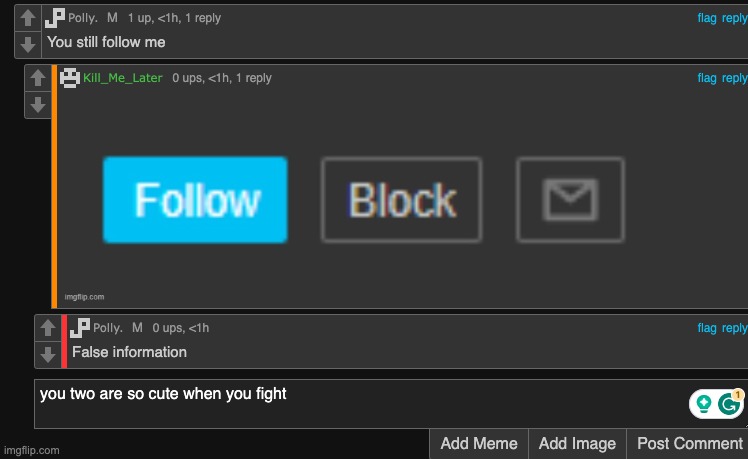This screenshot has width=748, height=459.
Task: Flag the "False information" comment
Action: 707,328
